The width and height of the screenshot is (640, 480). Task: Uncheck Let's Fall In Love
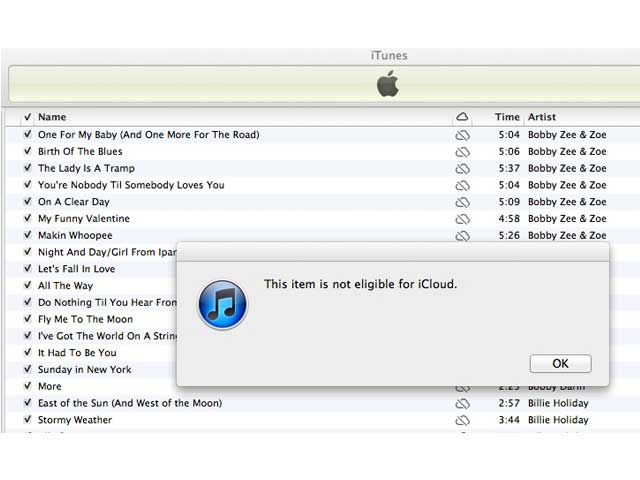tap(27, 268)
